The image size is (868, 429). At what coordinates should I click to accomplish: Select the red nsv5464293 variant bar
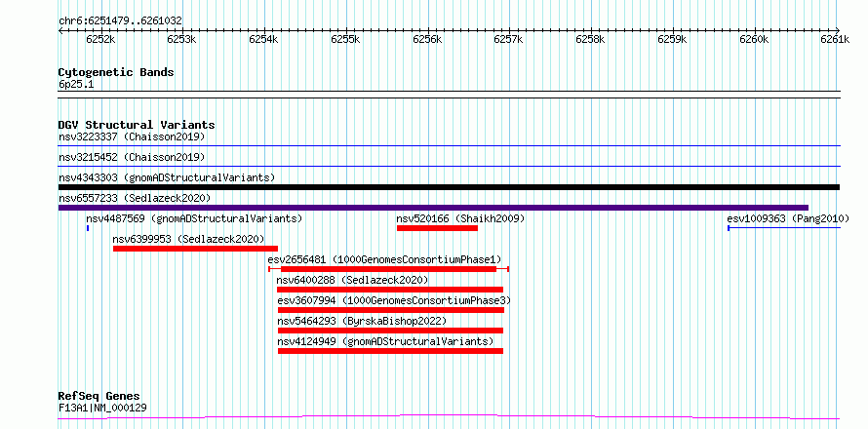pyautogui.click(x=390, y=331)
